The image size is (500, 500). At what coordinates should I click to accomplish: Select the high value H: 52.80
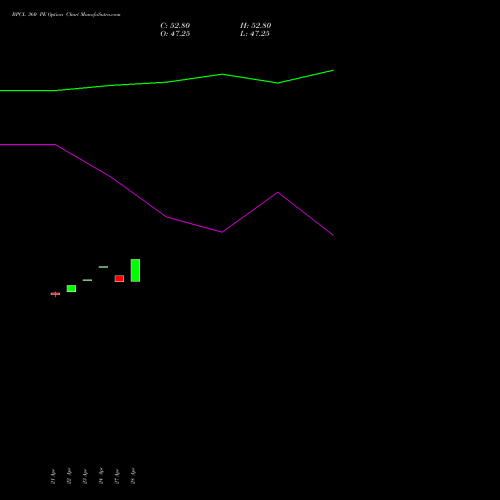[x=255, y=26]
